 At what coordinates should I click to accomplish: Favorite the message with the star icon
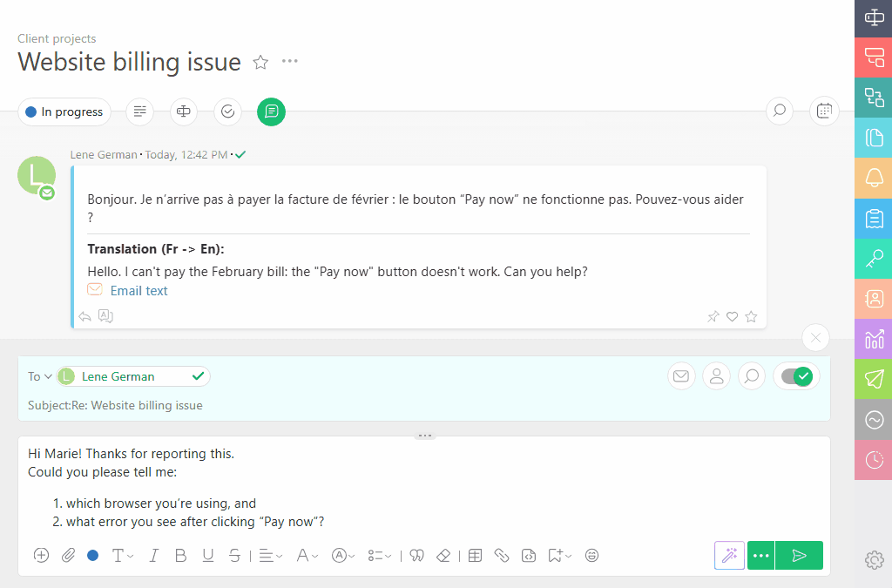pos(751,316)
